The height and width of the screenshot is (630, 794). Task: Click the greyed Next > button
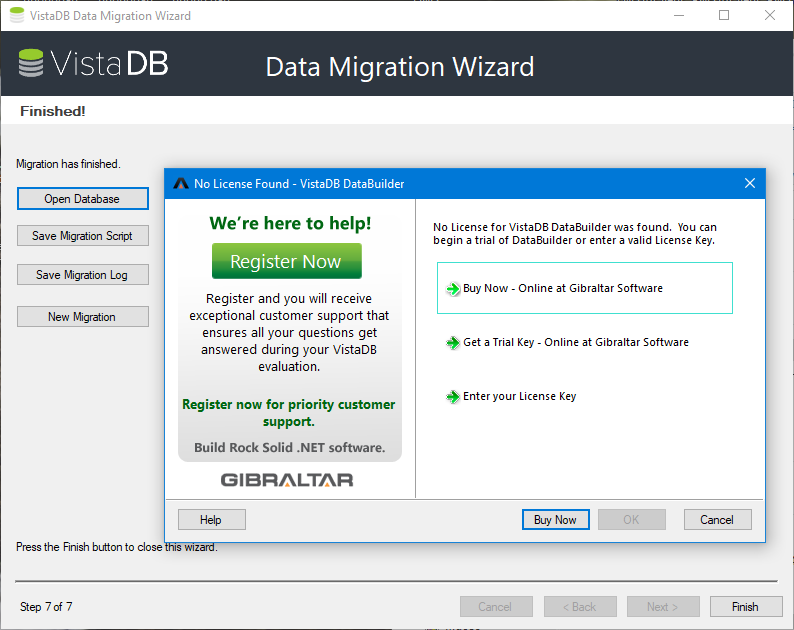(663, 606)
